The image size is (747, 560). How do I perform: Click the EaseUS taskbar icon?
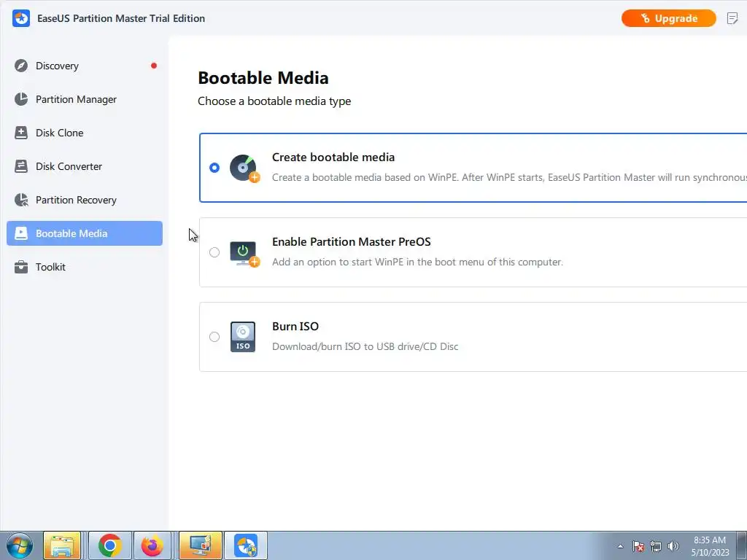[x=246, y=545]
